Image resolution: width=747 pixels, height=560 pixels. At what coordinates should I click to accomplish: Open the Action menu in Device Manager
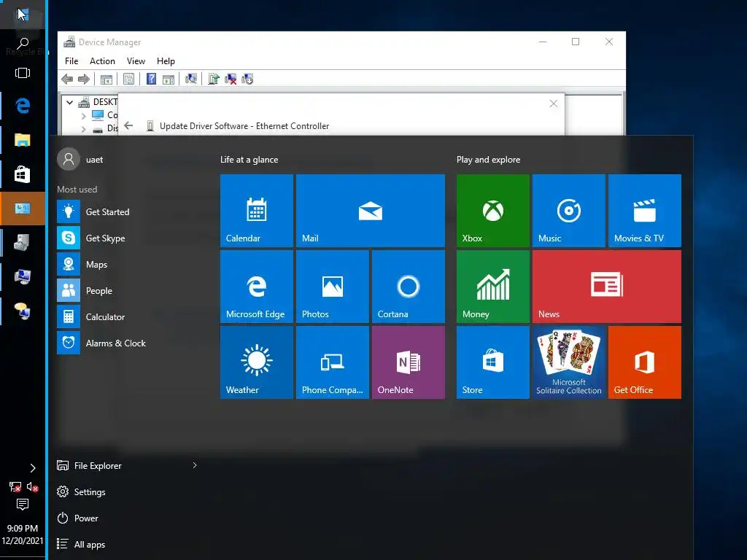tap(102, 61)
